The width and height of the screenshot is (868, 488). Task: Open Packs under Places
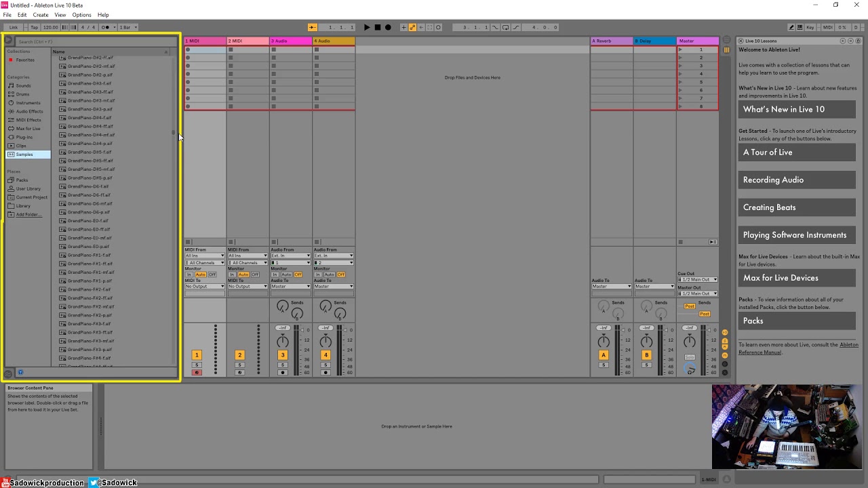pos(22,180)
